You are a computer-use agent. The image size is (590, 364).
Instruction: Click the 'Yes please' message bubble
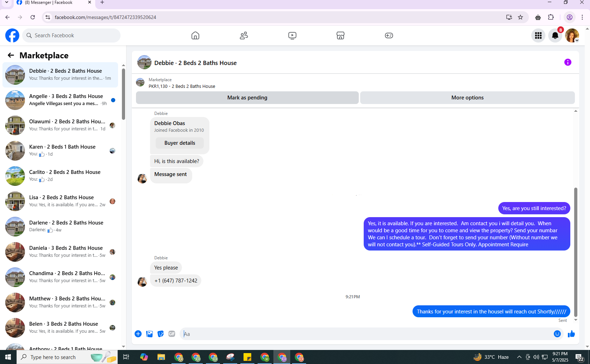tap(166, 268)
